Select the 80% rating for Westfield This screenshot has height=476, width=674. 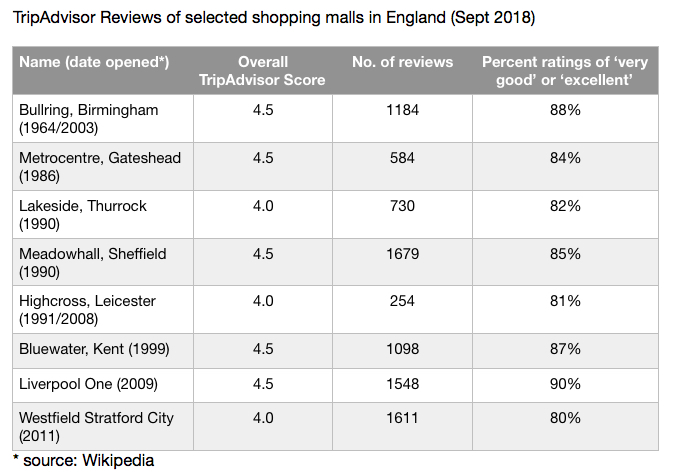(565, 420)
